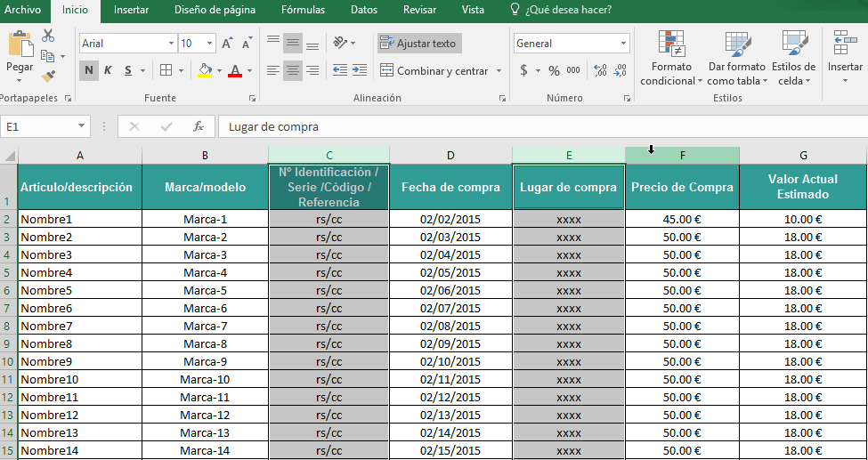Open the Arial font name dropdown
This screenshot has width=868, height=460.
click(x=171, y=44)
